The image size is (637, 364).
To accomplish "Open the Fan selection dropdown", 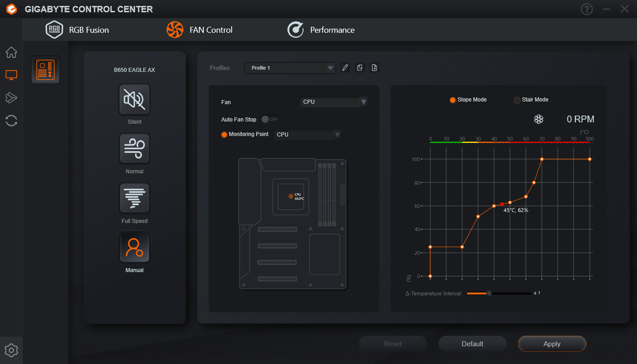I will (x=334, y=102).
